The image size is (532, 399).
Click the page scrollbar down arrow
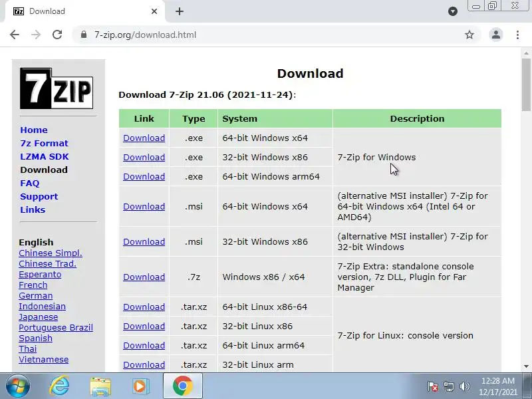point(526,366)
